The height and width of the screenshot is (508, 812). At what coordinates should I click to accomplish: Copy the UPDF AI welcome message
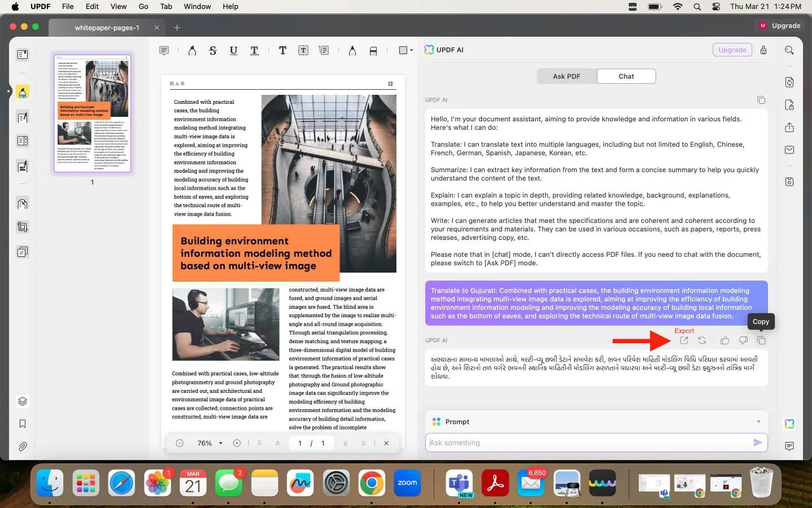tap(761, 100)
